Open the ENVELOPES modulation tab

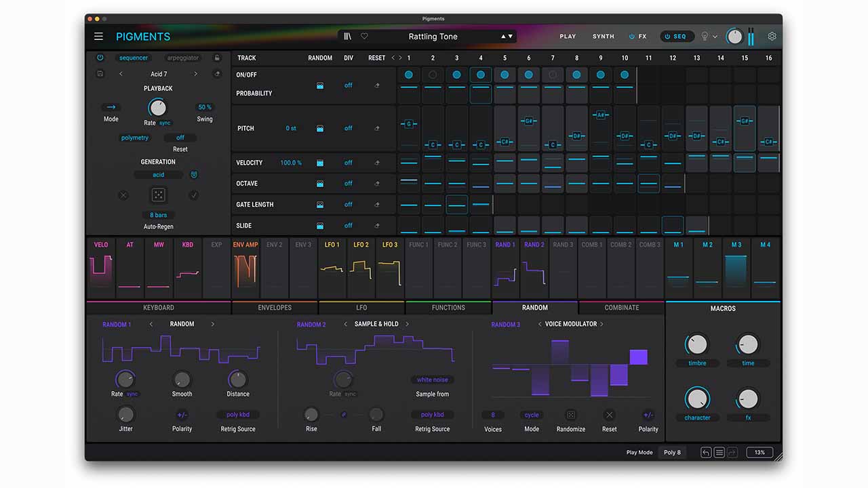(275, 308)
